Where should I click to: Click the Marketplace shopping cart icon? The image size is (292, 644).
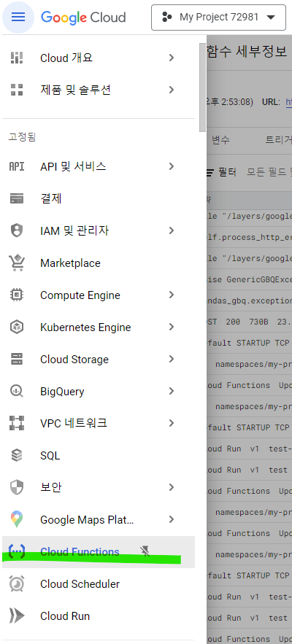point(17,263)
